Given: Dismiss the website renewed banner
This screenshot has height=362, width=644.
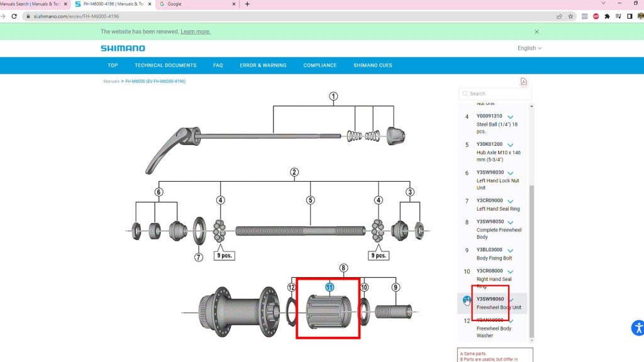Looking at the screenshot, I should pos(536,31).
